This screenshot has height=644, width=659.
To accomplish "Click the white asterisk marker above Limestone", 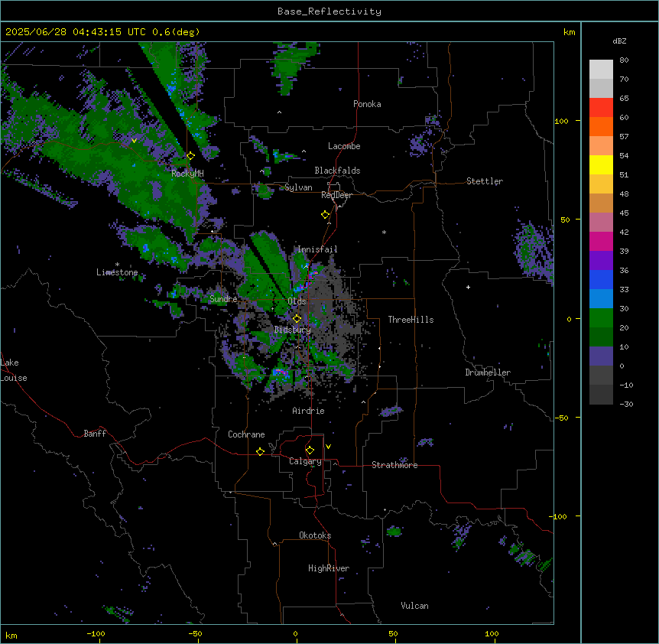I will point(117,265).
